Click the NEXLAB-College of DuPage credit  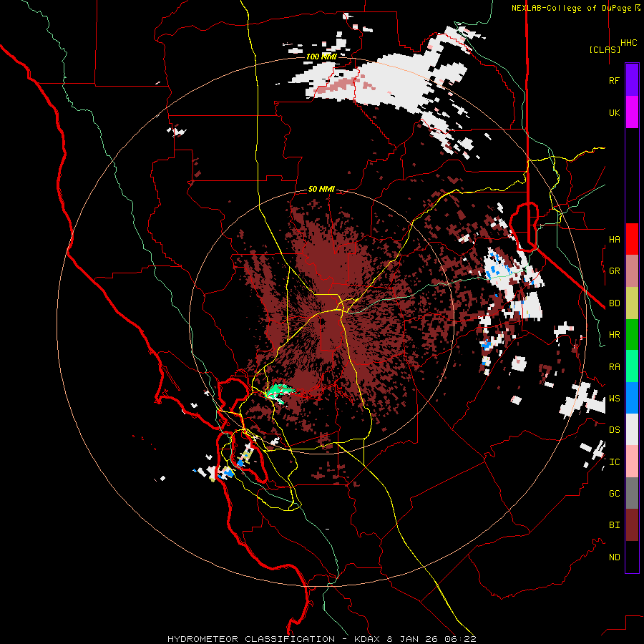tap(576, 8)
